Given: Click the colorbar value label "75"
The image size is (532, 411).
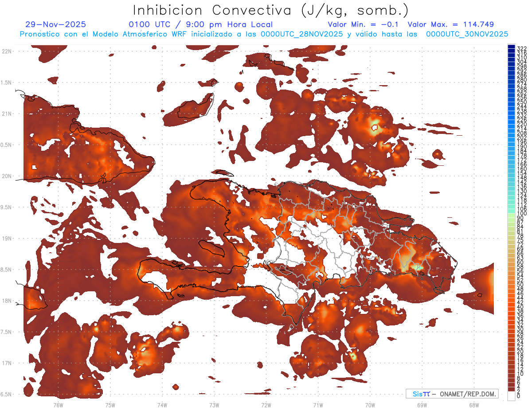Looking at the screenshot, I should point(520,240).
